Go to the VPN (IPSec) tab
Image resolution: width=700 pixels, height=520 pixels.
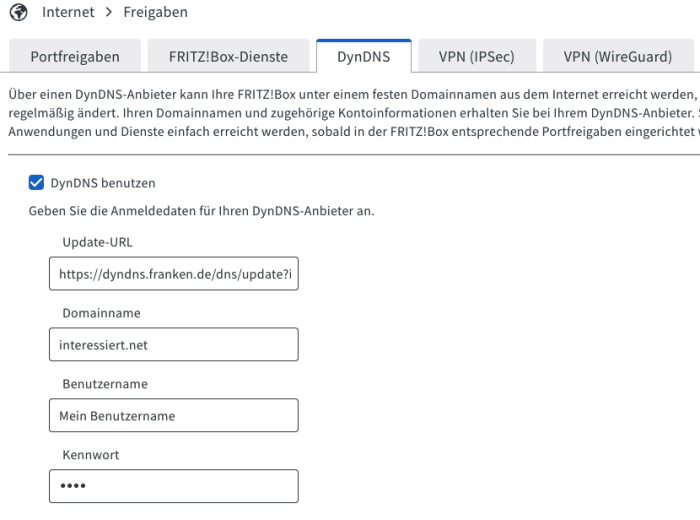pyautogui.click(x=475, y=57)
